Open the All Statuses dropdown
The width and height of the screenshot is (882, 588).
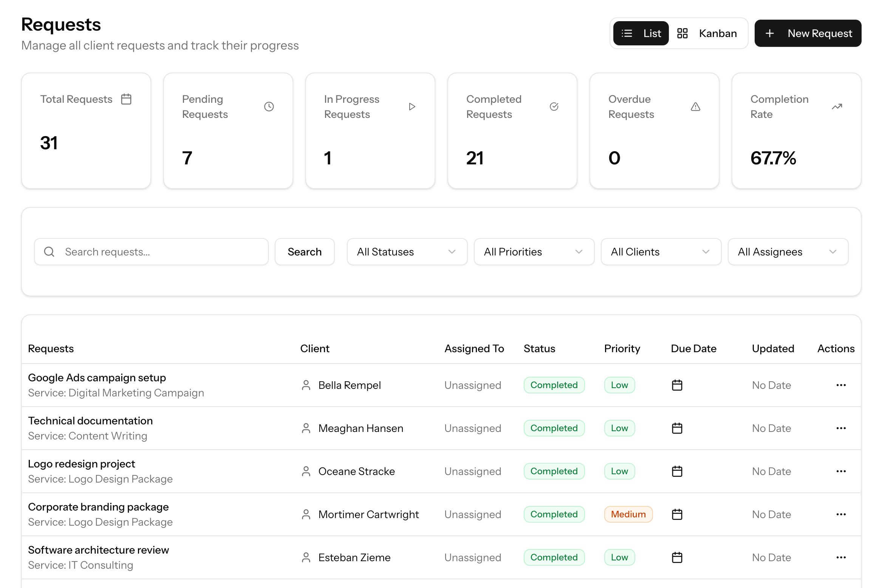407,251
